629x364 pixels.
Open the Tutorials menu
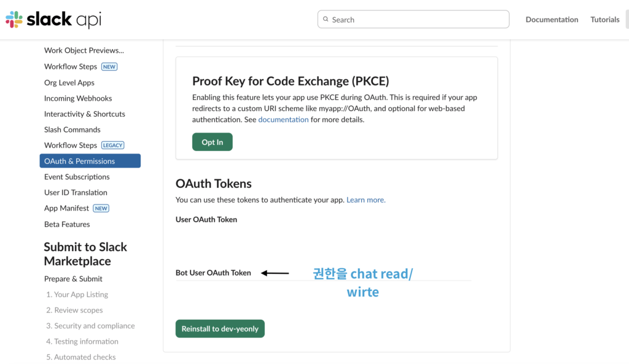(605, 20)
